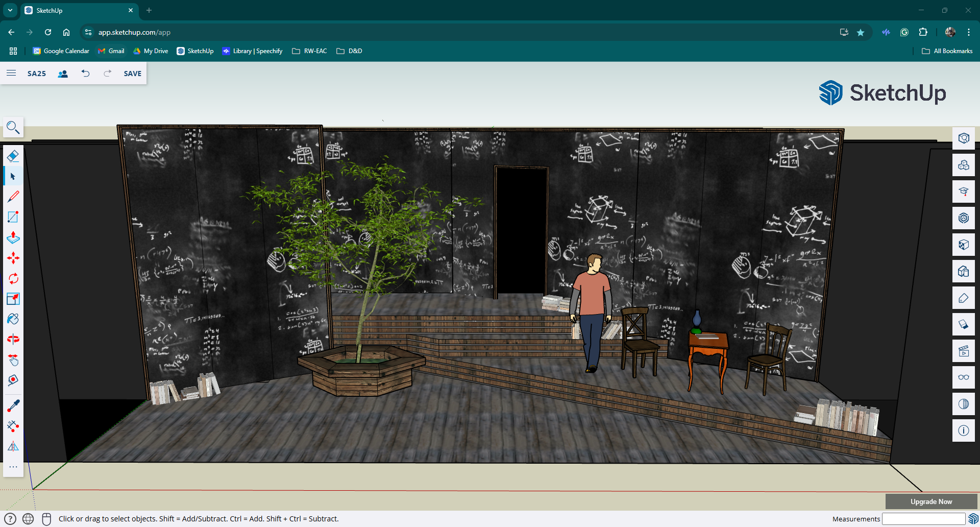This screenshot has width=980, height=527.
Task: Open the Instructor graduation cap panel
Action: coord(964,191)
